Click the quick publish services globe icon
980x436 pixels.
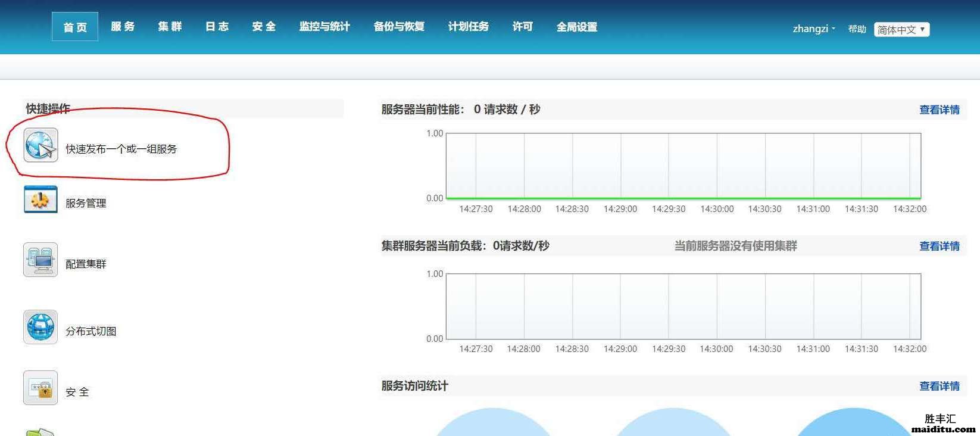tap(40, 145)
